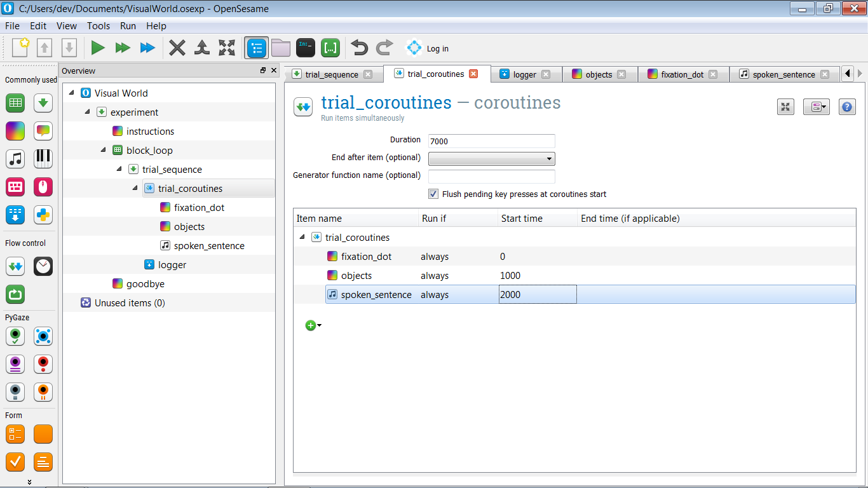Show more sidebar items with bottom chevron
Screen dimensions: 868x488
point(29,482)
